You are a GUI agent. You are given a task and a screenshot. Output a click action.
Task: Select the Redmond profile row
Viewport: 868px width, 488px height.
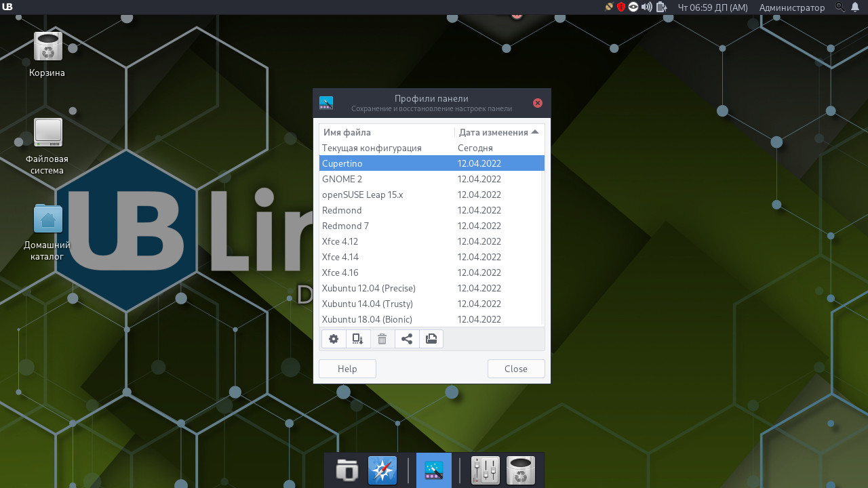pyautogui.click(x=432, y=210)
